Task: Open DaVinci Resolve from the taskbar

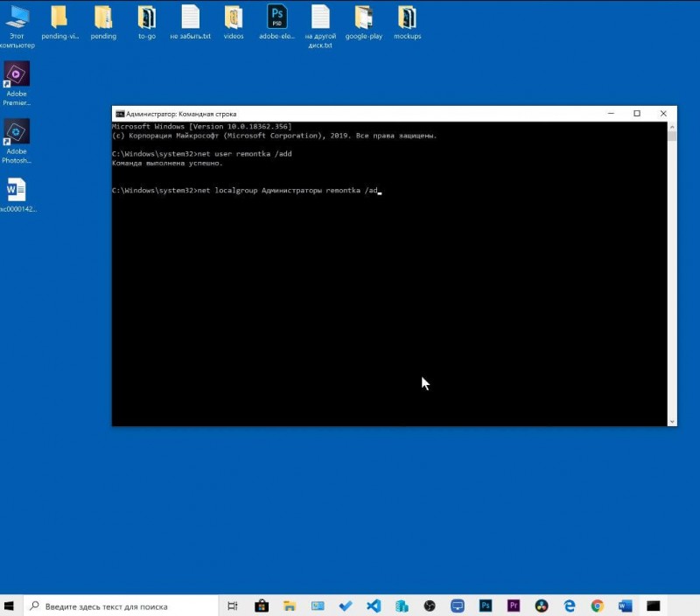Action: pos(542,605)
